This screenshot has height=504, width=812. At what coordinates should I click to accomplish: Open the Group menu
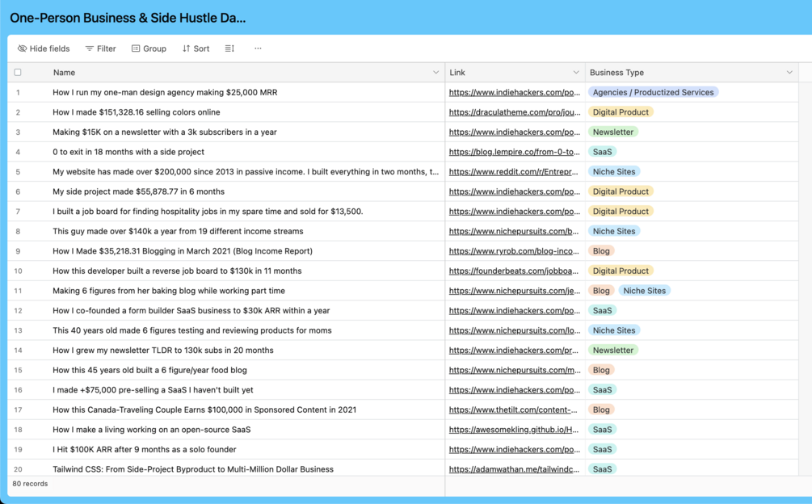[149, 48]
